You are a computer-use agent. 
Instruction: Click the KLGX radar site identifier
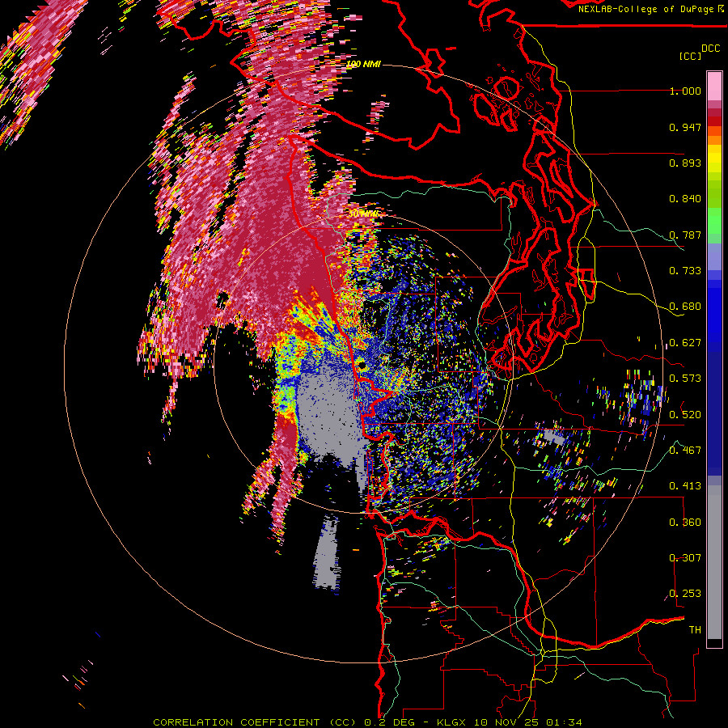point(452,722)
